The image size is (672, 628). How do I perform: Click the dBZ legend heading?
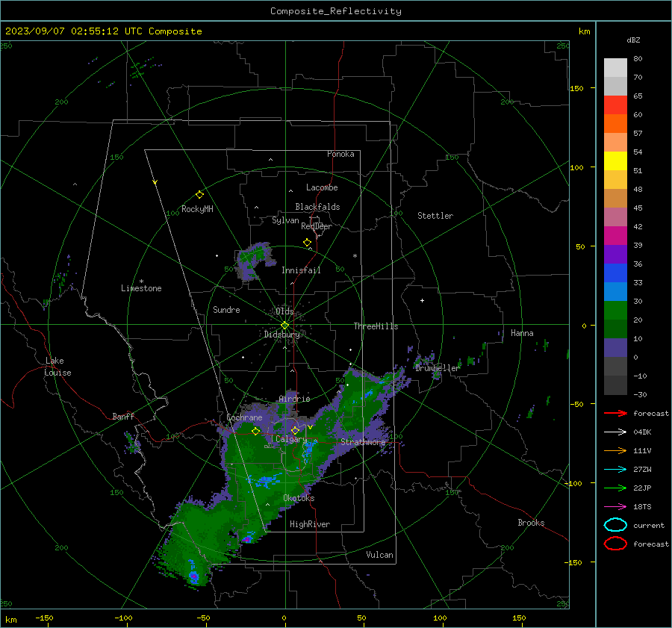(x=633, y=40)
